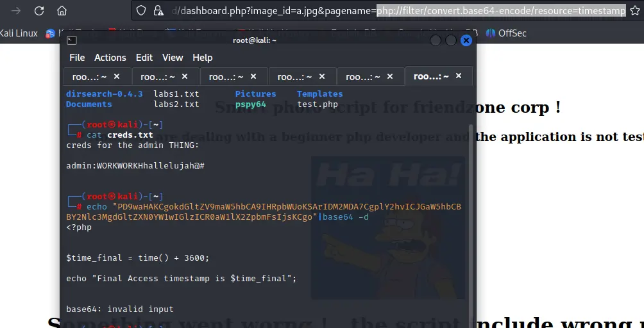Screen dimensions: 644x328
Task: Click the 'creds for the admin THING:' line
Action: tap(133, 145)
